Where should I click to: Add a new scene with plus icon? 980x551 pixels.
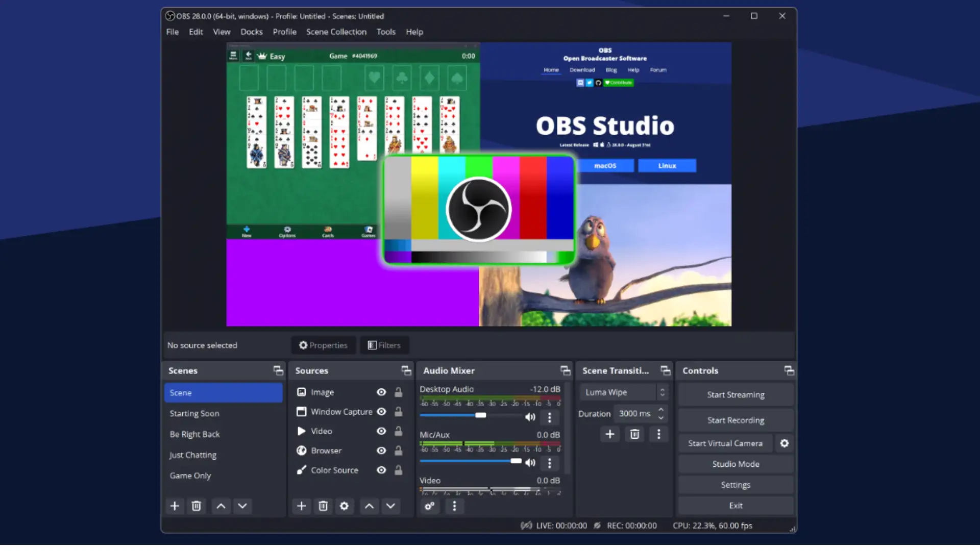pyautogui.click(x=175, y=506)
